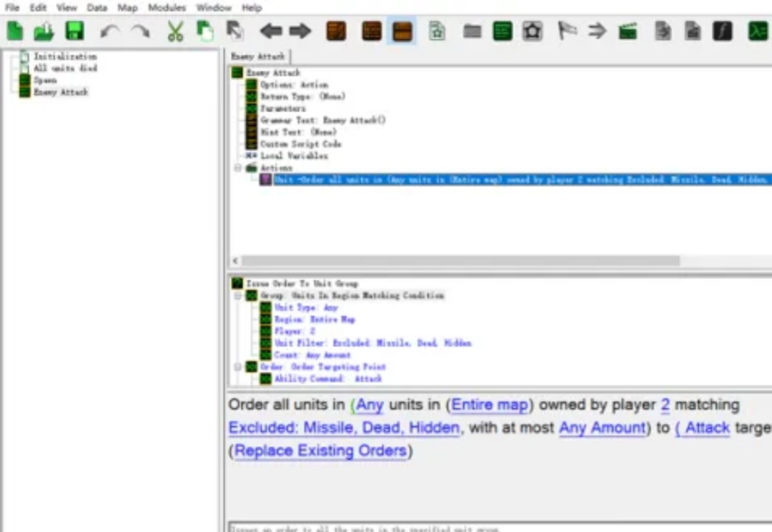This screenshot has height=532, width=772.
Task: Click the Entire map link
Action: 490,405
